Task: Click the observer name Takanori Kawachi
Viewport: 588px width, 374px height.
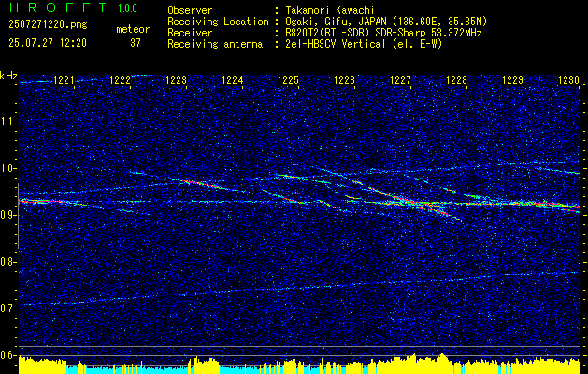Action: pyautogui.click(x=330, y=10)
